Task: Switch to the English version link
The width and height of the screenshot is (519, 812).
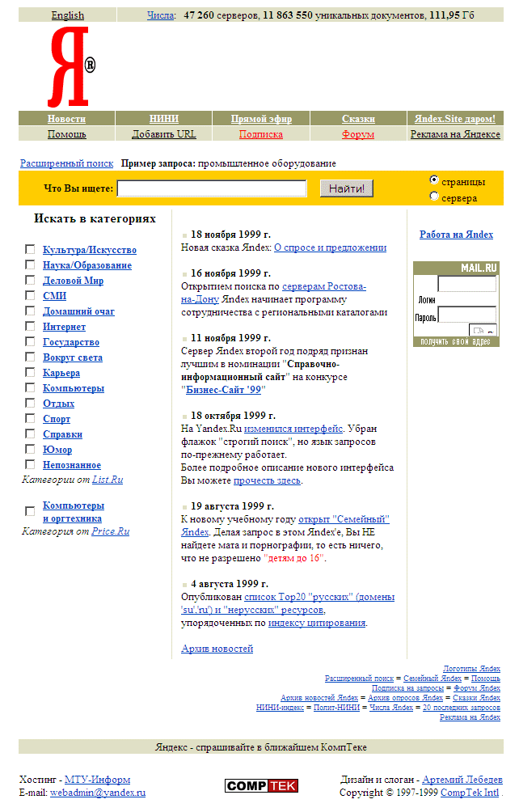Action: (x=67, y=15)
